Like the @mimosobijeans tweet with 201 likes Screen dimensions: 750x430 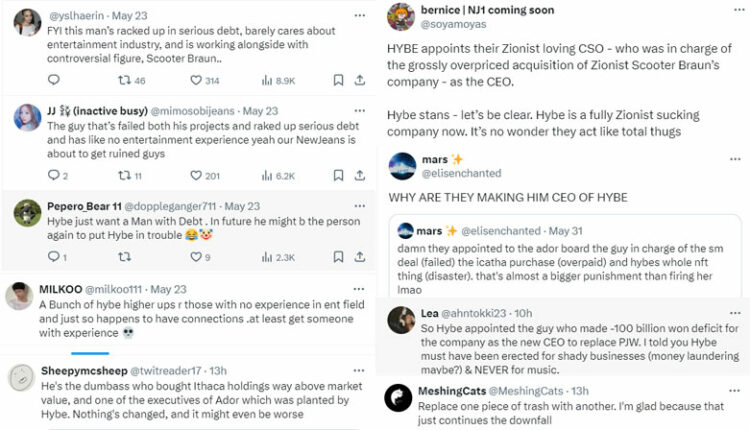[x=196, y=176]
